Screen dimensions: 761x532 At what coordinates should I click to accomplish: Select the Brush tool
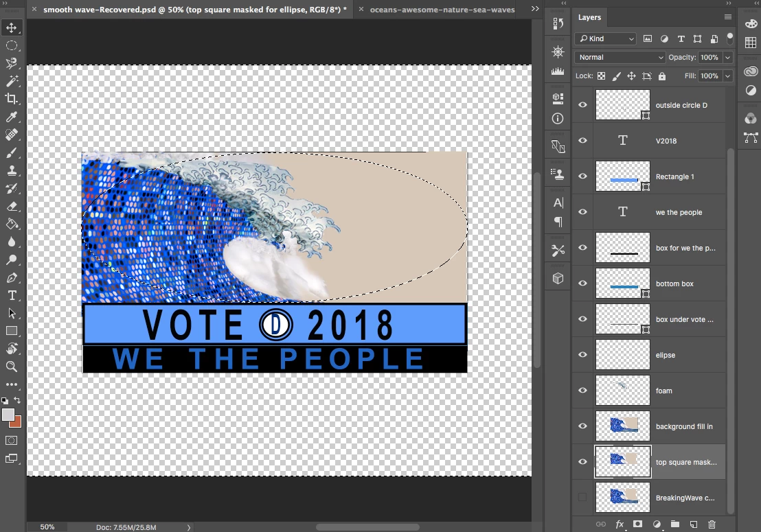(12, 153)
